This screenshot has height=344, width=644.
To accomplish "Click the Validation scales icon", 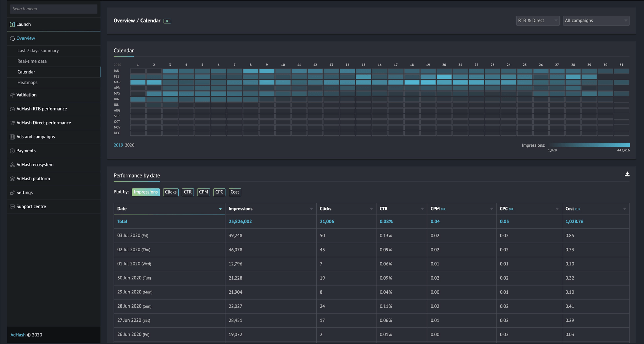I will pos(12,95).
